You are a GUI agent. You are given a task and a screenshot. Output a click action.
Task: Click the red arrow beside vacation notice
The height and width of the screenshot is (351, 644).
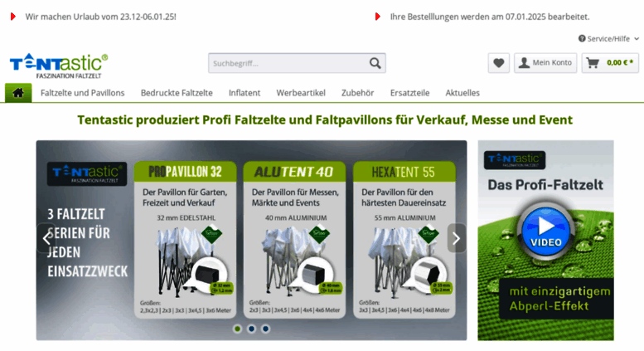coord(13,17)
